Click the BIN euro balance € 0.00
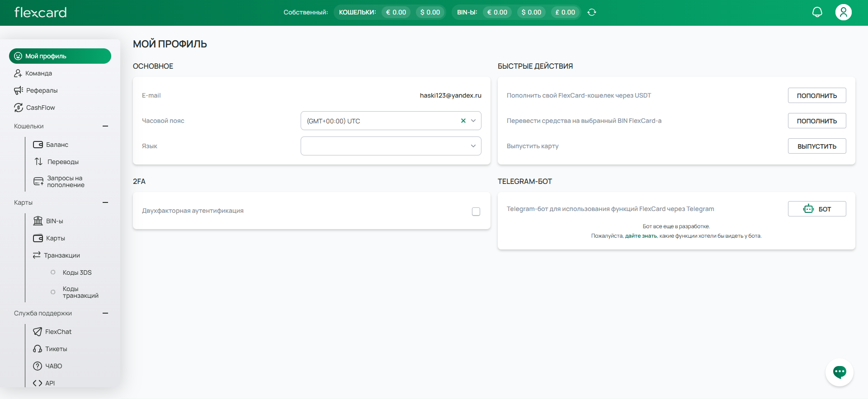 [497, 12]
